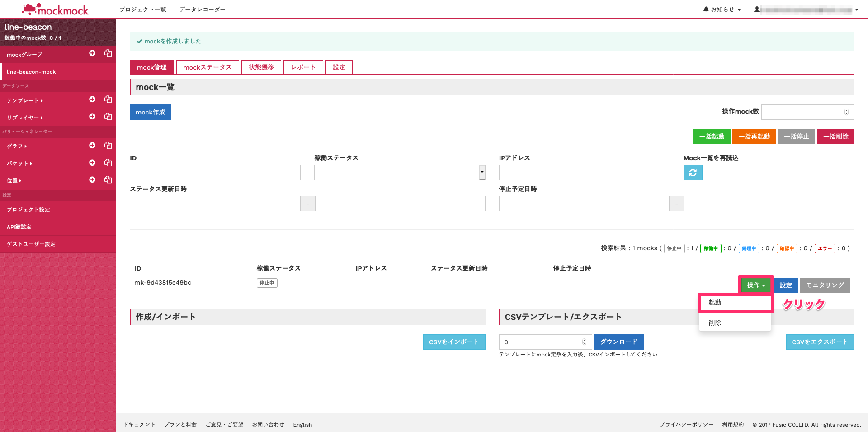The height and width of the screenshot is (432, 868).
Task: Click the 一括停止 button
Action: [796, 136]
